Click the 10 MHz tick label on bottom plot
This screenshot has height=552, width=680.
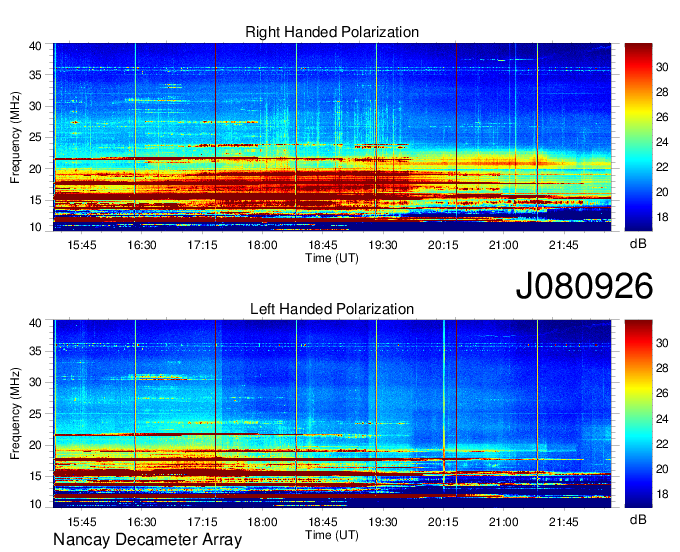pyautogui.click(x=35, y=504)
